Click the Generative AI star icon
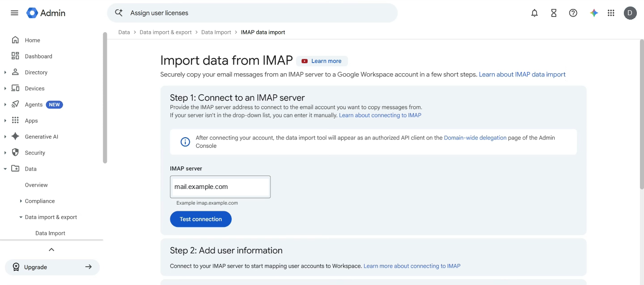Screen dimensions: 644x285 [x=15, y=136]
